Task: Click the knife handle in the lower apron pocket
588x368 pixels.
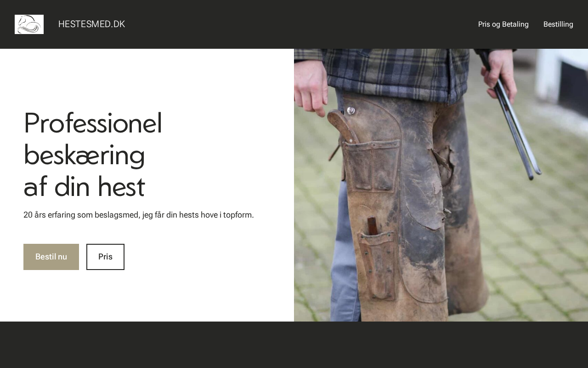Action: (x=372, y=226)
